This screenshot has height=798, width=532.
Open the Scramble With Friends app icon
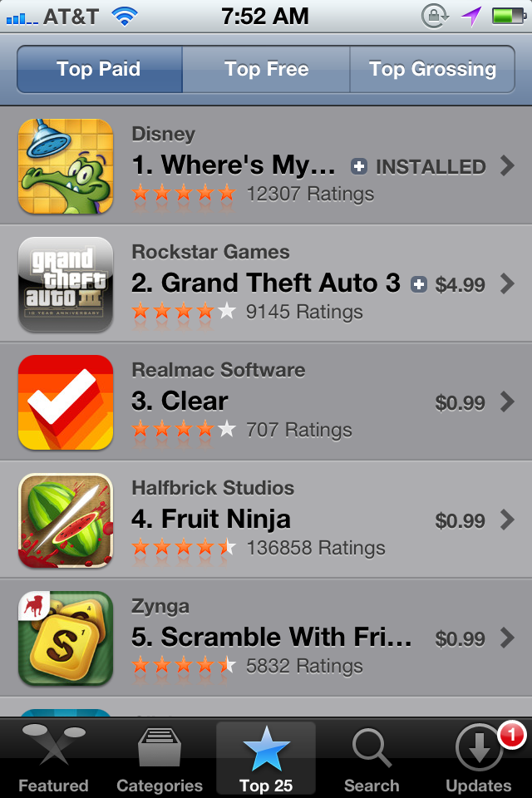tap(66, 638)
